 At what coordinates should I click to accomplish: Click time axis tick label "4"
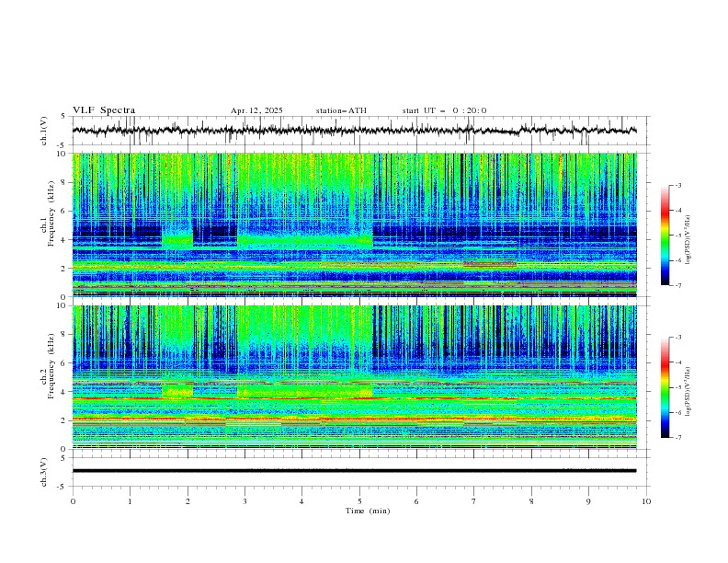pos(301,501)
